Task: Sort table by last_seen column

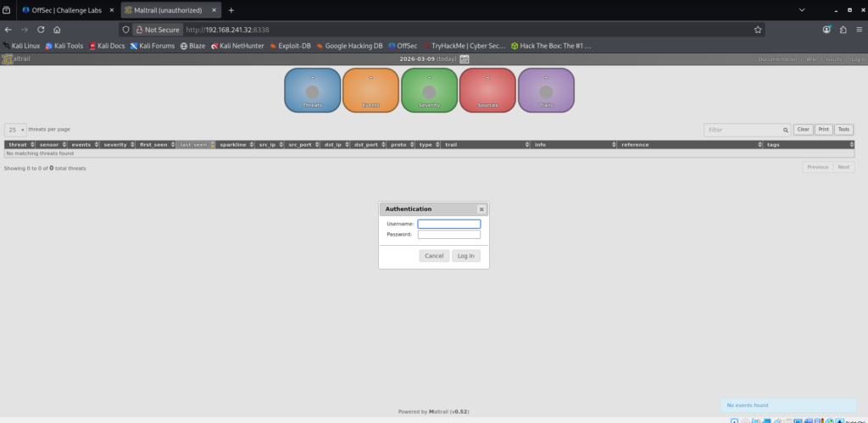Action: click(x=194, y=145)
